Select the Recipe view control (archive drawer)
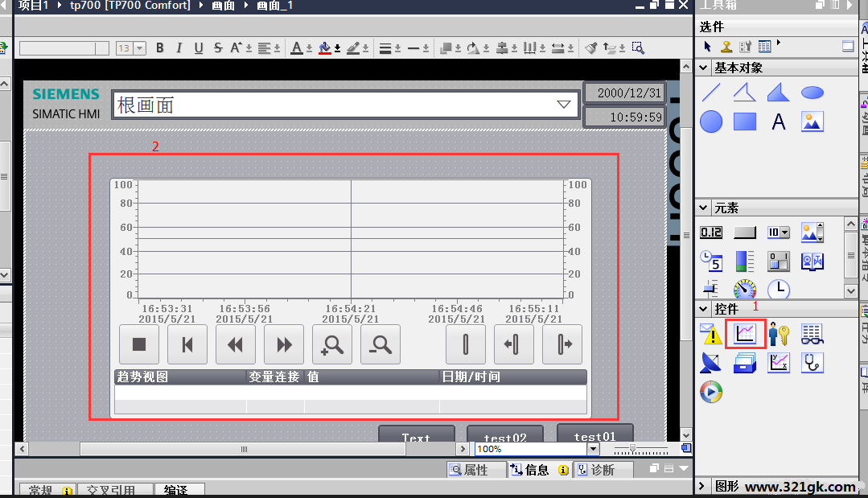The width and height of the screenshot is (868, 498). 745,363
